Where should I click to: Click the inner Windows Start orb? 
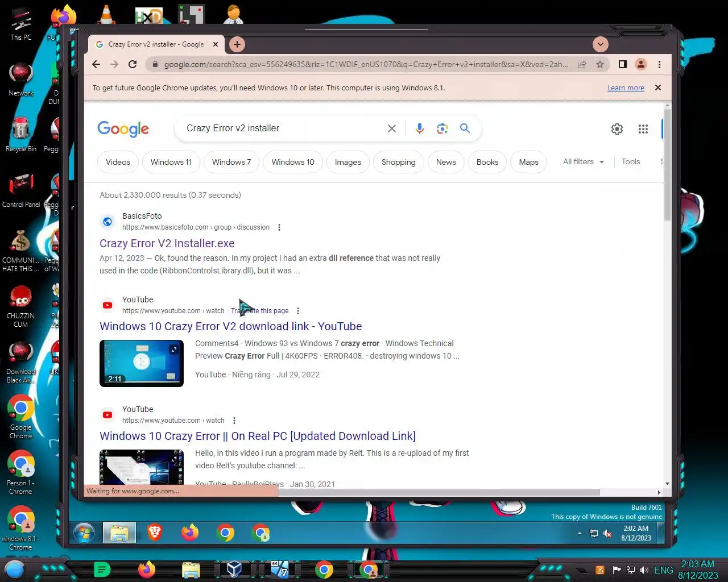tap(84, 533)
